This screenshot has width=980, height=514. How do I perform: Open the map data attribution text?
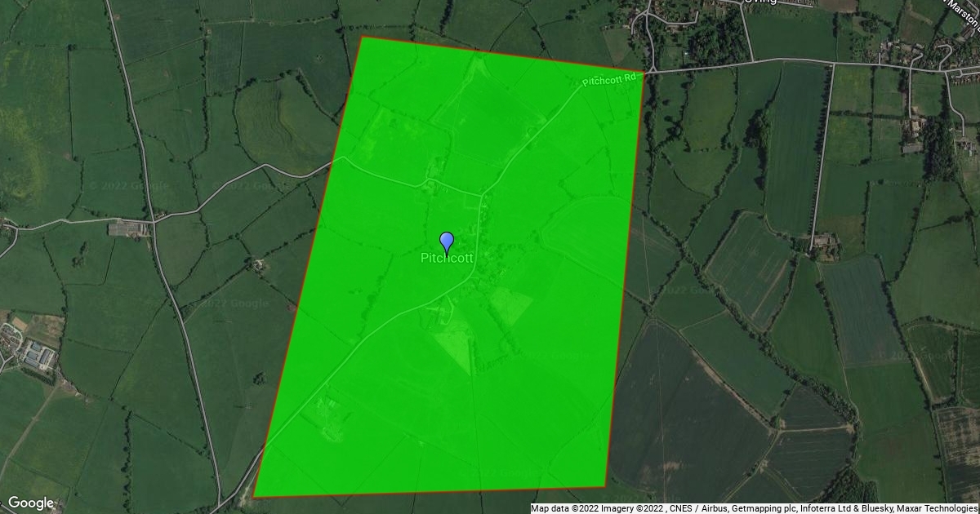[x=754, y=508]
